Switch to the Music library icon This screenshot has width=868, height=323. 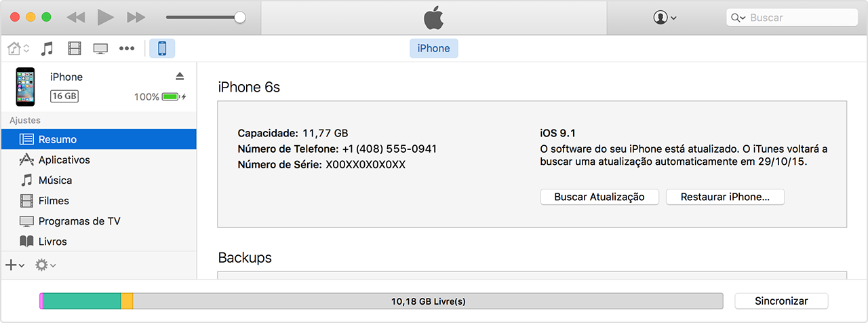pos(47,48)
